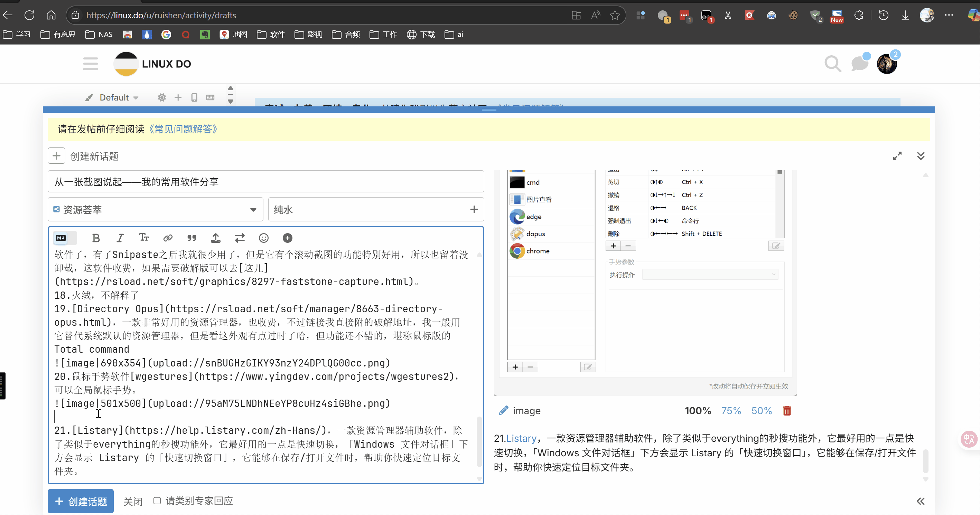Set preview image size to 50%
The width and height of the screenshot is (980, 515).
coord(761,410)
